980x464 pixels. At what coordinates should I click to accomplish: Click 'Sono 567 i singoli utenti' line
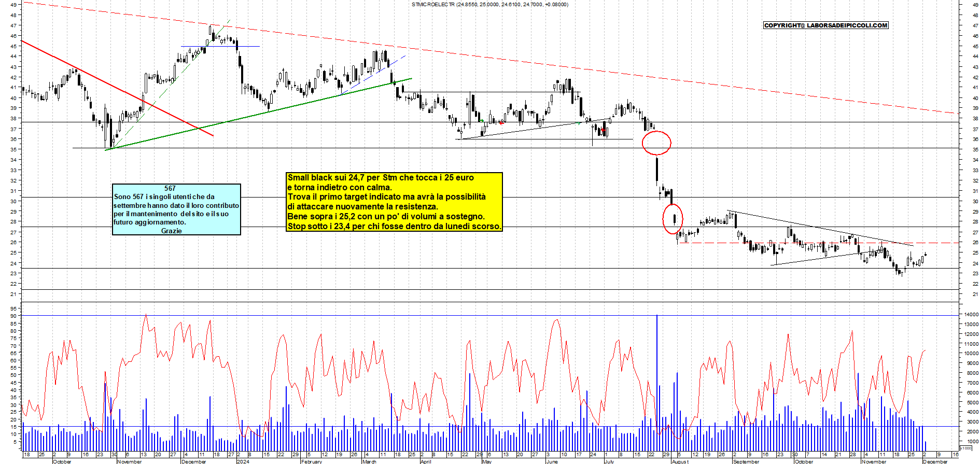coord(164,196)
